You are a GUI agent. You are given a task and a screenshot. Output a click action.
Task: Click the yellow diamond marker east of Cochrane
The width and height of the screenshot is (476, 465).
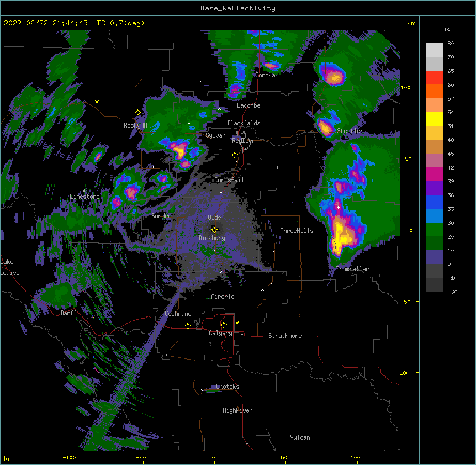[x=188, y=326]
